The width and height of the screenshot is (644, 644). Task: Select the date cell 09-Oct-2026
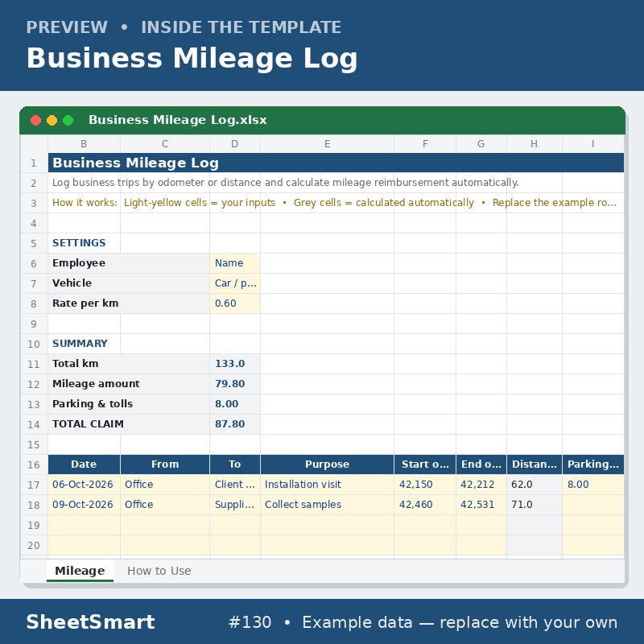pyautogui.click(x=84, y=505)
